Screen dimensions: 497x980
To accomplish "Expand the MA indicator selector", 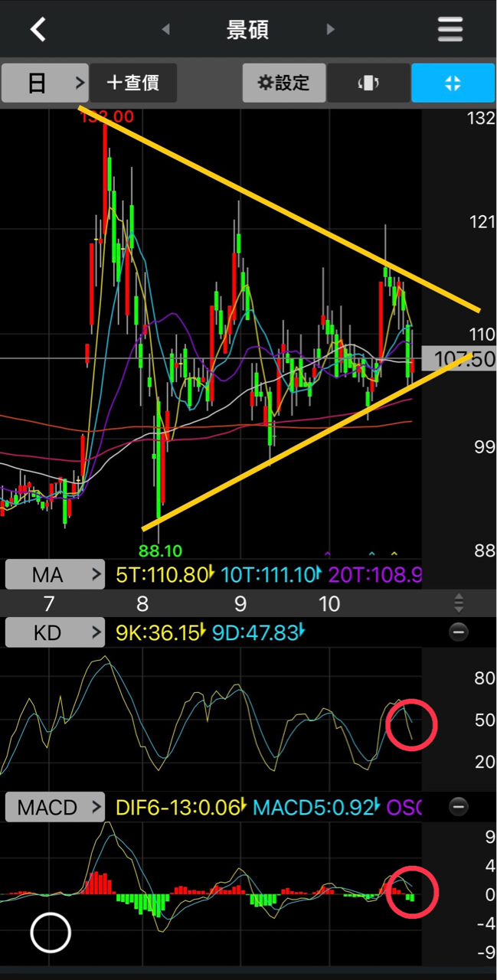I will [55, 574].
